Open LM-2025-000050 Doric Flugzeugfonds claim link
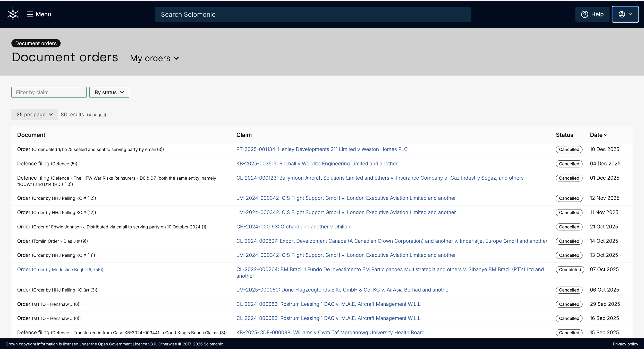Image resolution: width=644 pixels, height=349 pixels. click(x=343, y=290)
